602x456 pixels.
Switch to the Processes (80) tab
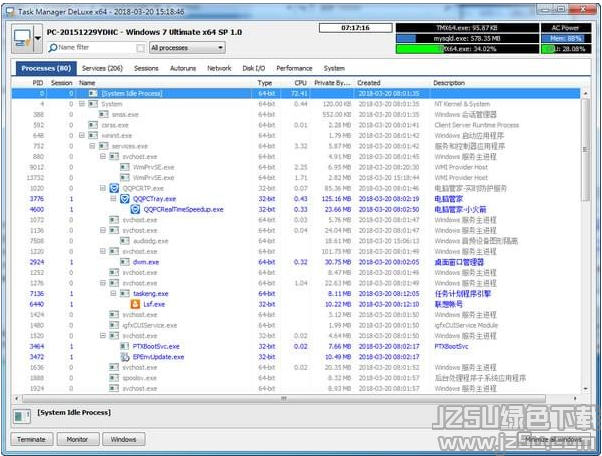(x=46, y=68)
